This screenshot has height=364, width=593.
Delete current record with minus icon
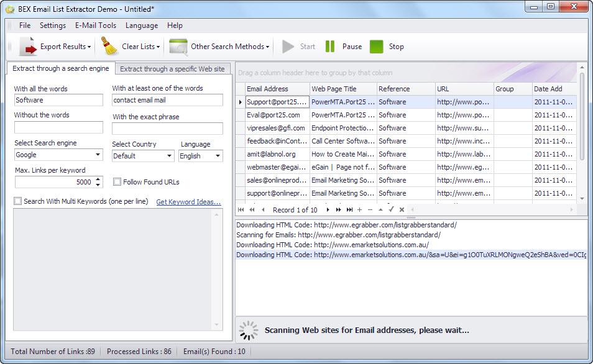tap(370, 209)
